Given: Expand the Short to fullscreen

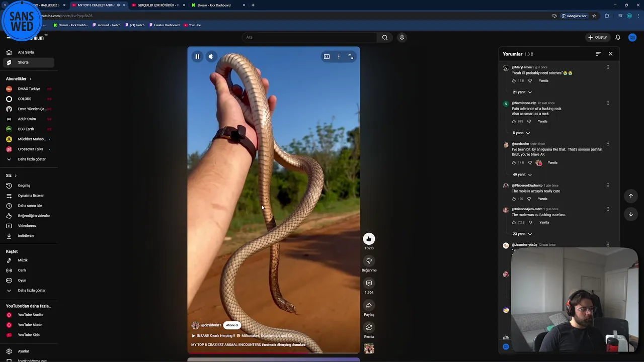Looking at the screenshot, I should [351, 57].
